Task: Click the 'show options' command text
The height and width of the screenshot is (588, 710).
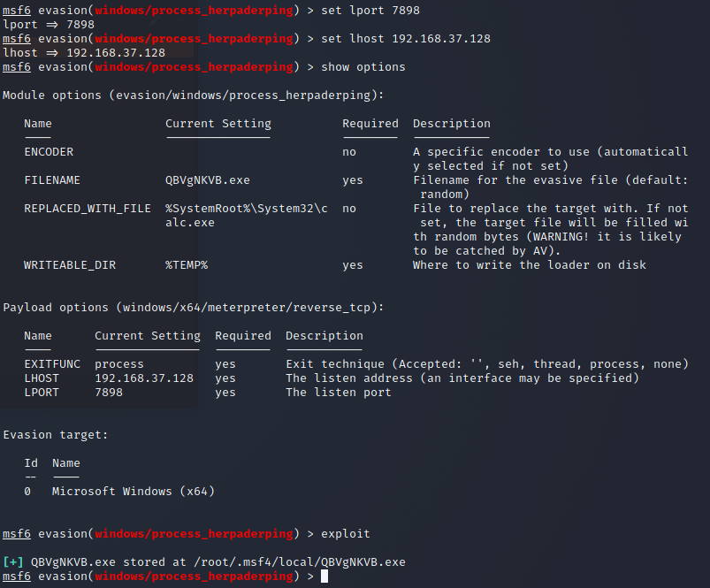Action: pyautogui.click(x=363, y=67)
